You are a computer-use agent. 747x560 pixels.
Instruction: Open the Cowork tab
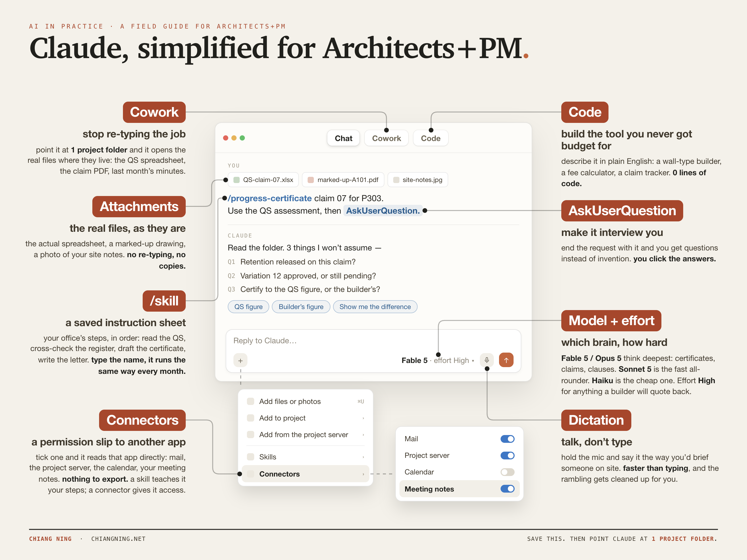pos(386,138)
